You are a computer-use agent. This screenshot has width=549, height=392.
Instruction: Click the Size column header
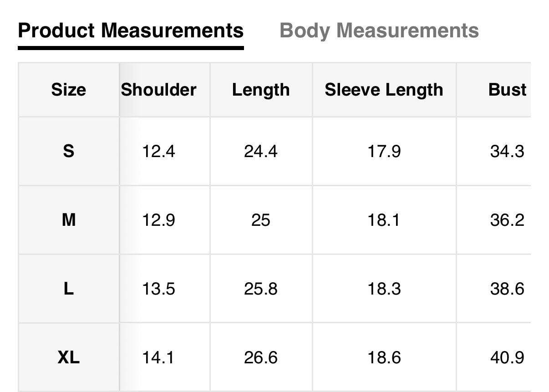[68, 90]
